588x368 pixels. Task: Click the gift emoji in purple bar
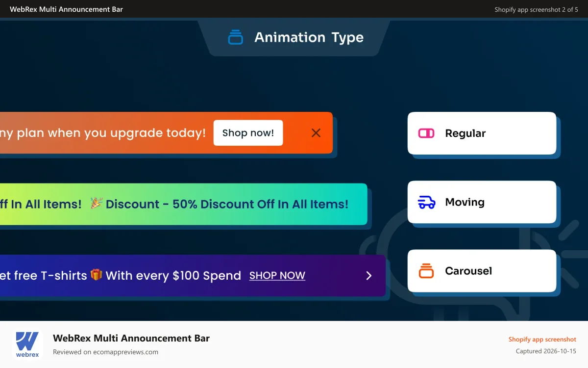tap(97, 275)
